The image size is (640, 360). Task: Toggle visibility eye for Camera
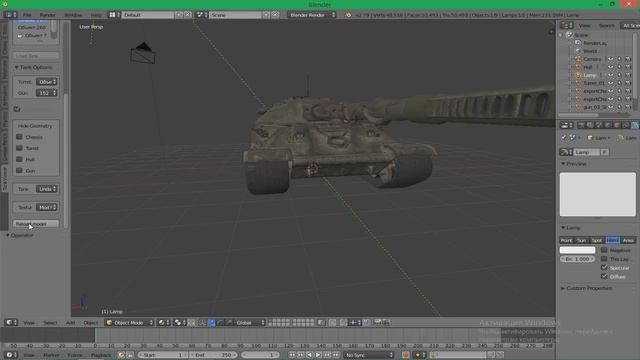point(611,59)
